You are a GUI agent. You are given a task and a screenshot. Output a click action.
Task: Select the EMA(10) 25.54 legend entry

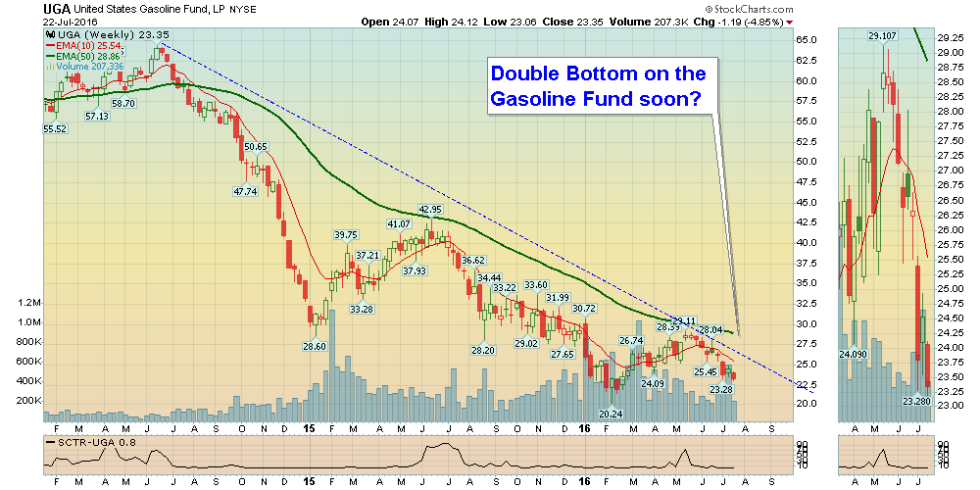pyautogui.click(x=81, y=46)
